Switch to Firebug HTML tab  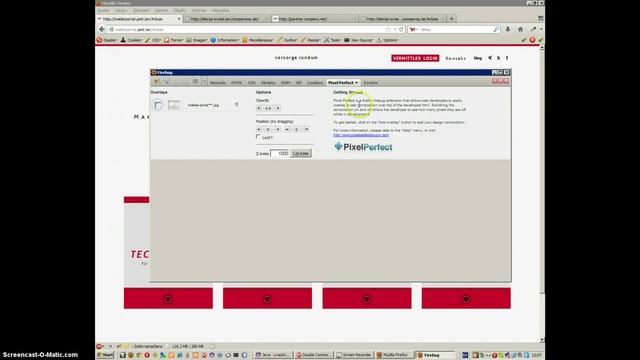pos(236,82)
